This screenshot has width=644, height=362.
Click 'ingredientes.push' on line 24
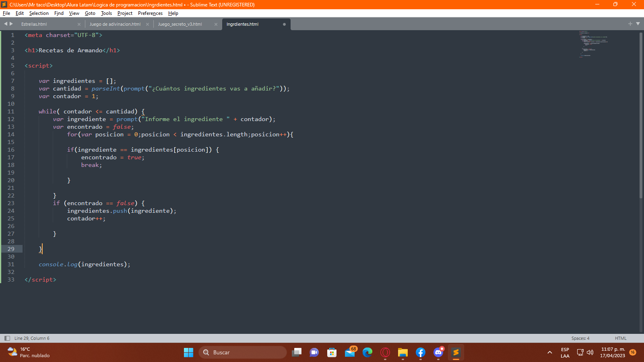[97, 211]
